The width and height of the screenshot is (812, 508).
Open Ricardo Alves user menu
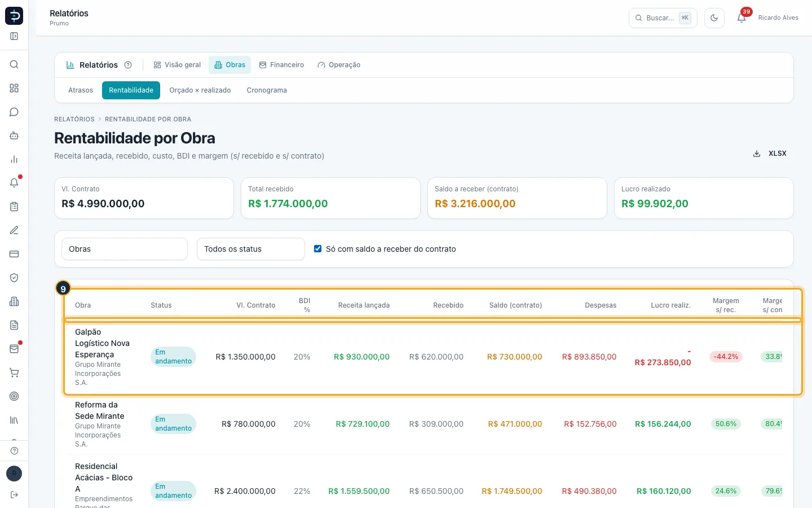coord(778,18)
